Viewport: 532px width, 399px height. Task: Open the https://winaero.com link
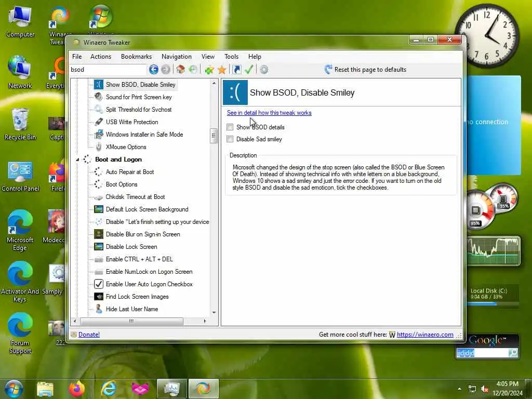425,335
